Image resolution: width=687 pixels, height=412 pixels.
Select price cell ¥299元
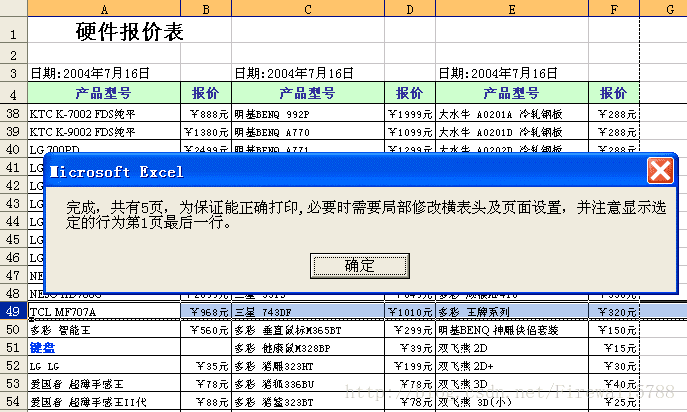(x=410, y=330)
